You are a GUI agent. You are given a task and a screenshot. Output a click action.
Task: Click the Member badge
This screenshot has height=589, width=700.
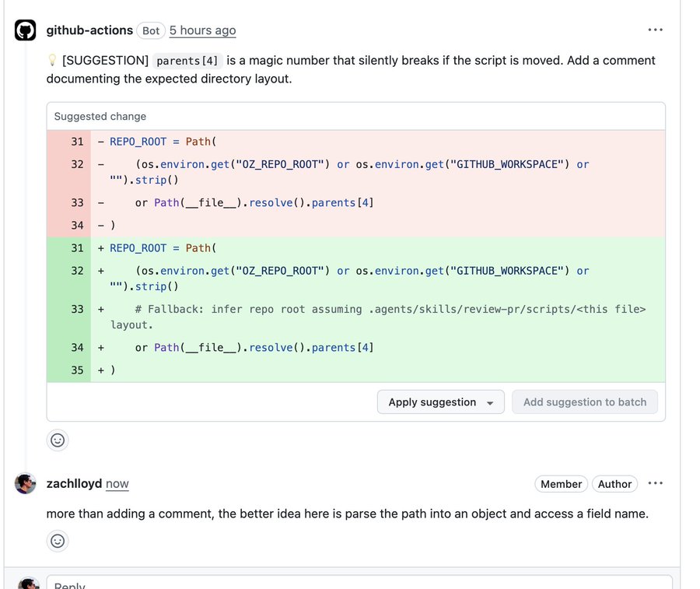(x=561, y=484)
